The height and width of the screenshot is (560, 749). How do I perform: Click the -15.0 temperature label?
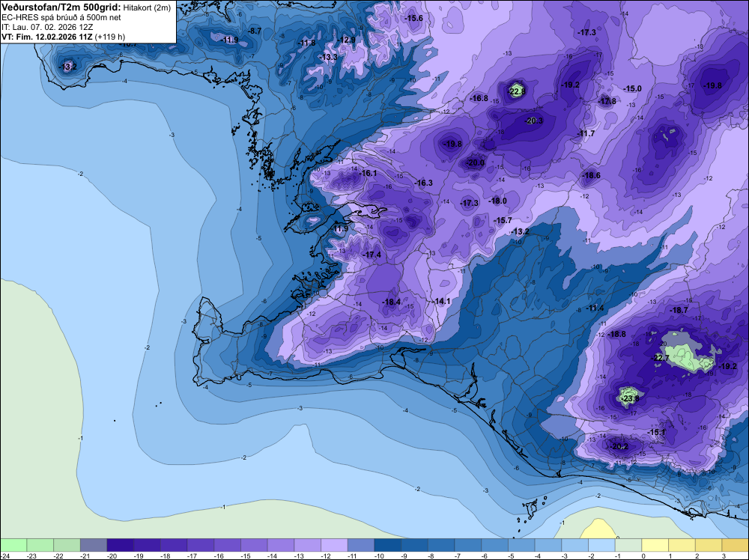[x=633, y=89]
